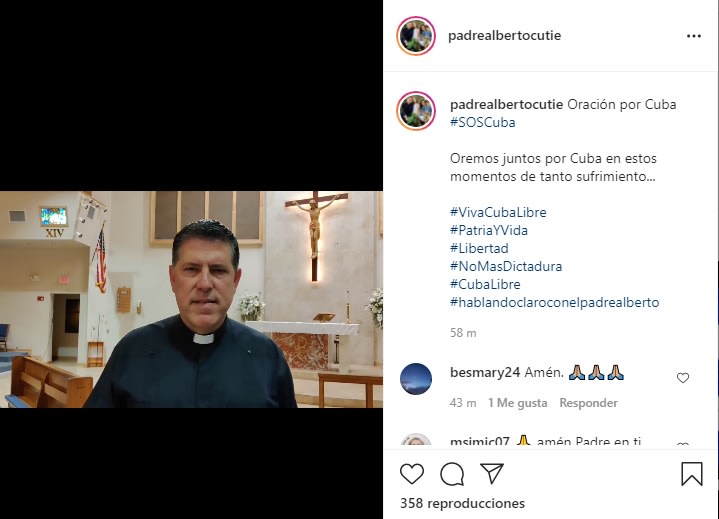Click Responder under besmary24's comment

588,403
